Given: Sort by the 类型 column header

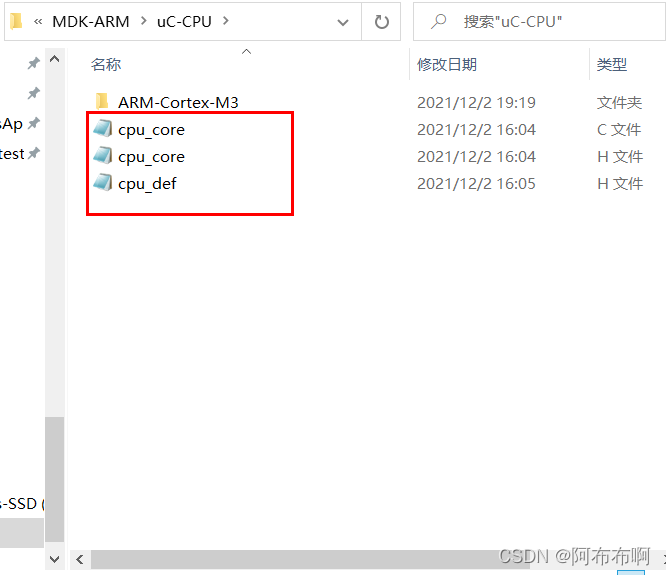Looking at the screenshot, I should [612, 65].
